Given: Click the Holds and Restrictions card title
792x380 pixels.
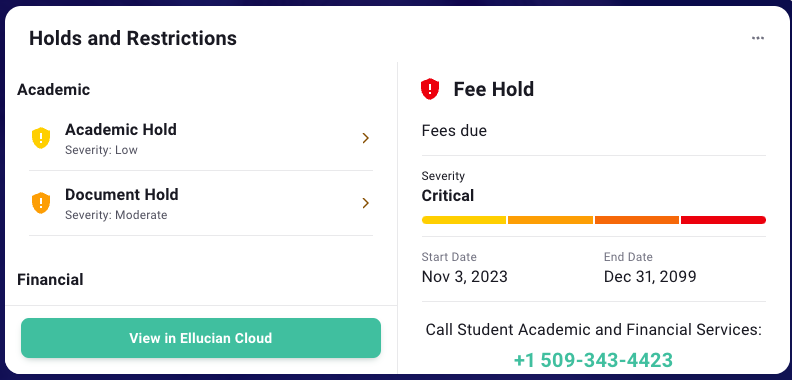Looking at the screenshot, I should click(x=133, y=38).
